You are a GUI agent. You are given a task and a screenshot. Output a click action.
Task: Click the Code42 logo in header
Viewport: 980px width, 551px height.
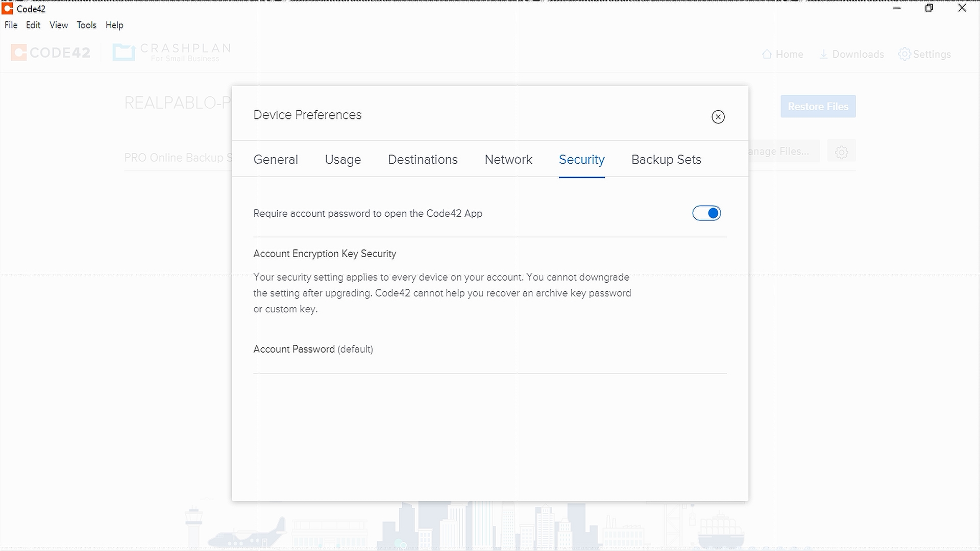(51, 53)
